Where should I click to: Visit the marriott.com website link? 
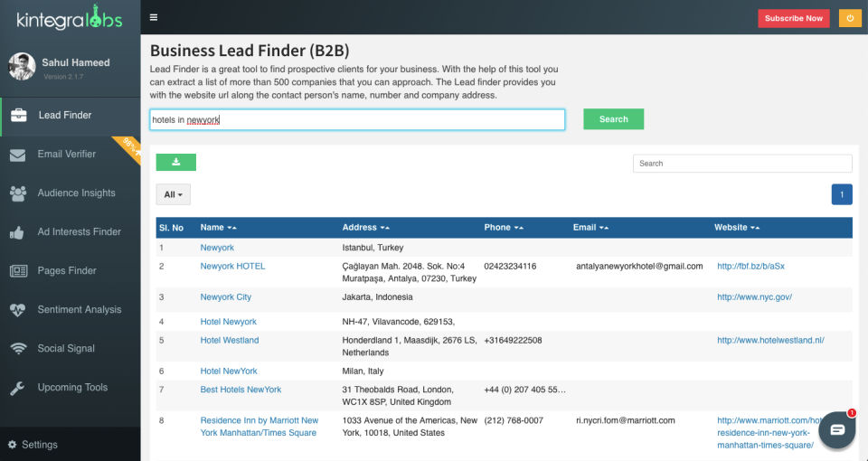click(769, 433)
